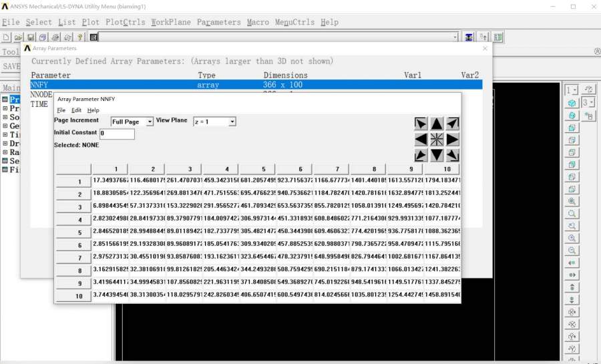Click row header button 10 in array table
The width and height of the screenshot is (601, 364).
coord(73,296)
